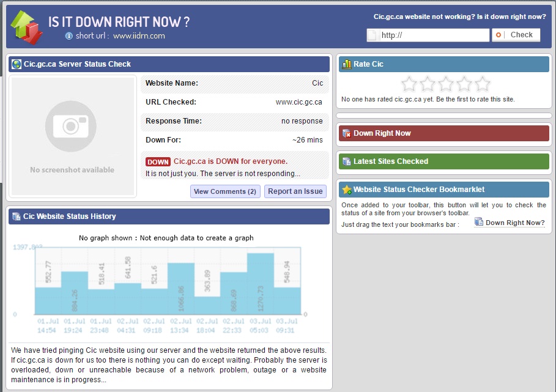The height and width of the screenshot is (392, 556).
Task: Click the 01.Jul 14:54 axis label
Action: tap(48, 326)
